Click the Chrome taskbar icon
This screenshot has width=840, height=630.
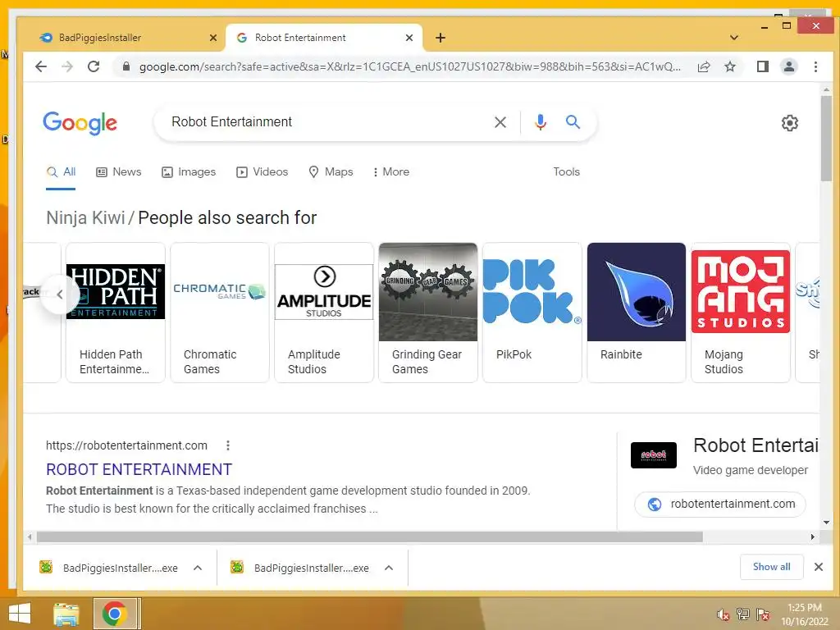[115, 614]
